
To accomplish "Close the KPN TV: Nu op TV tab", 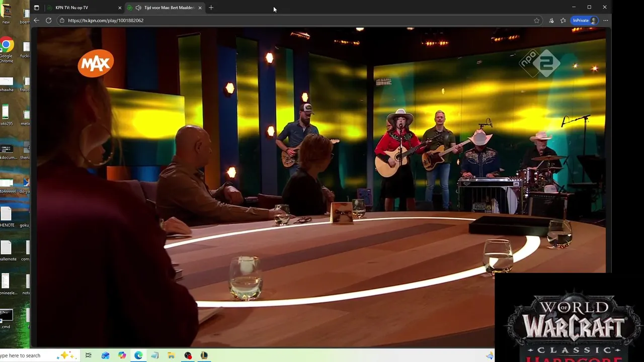I will 120,8.
